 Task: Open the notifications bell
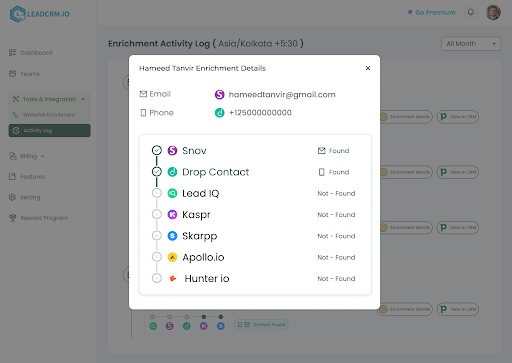(470, 12)
